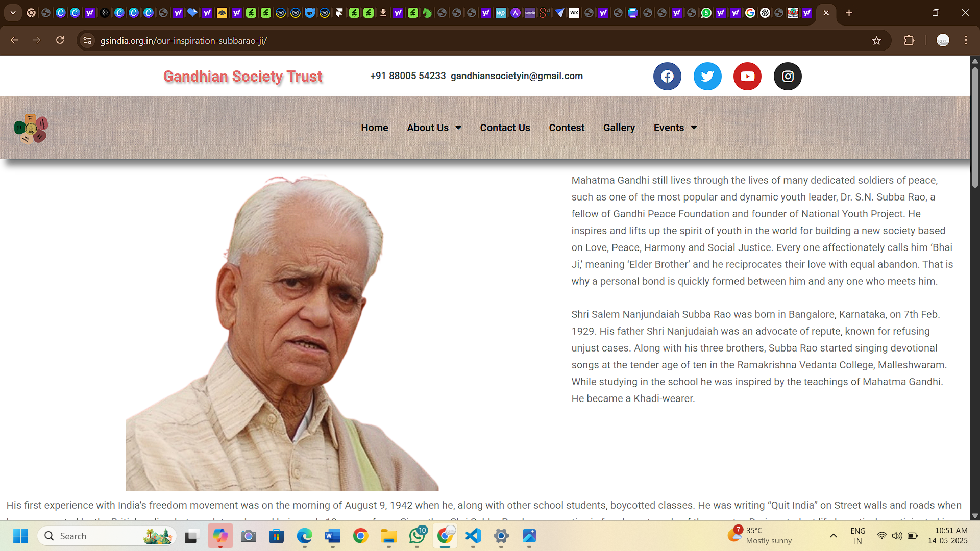Expand the About Us dropdown menu
This screenshot has height=551, width=980.
coord(434,128)
